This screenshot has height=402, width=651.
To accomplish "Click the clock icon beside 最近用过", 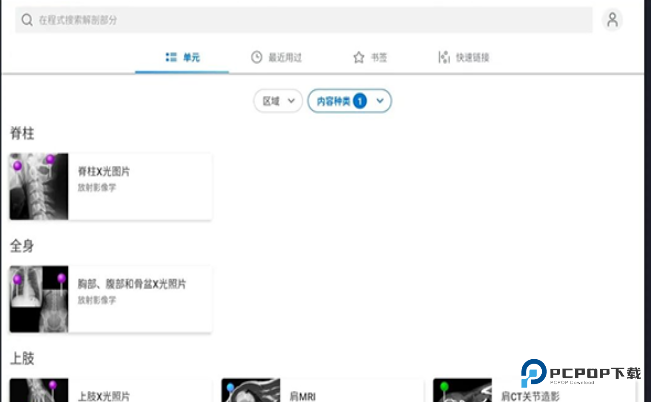I will pos(257,58).
